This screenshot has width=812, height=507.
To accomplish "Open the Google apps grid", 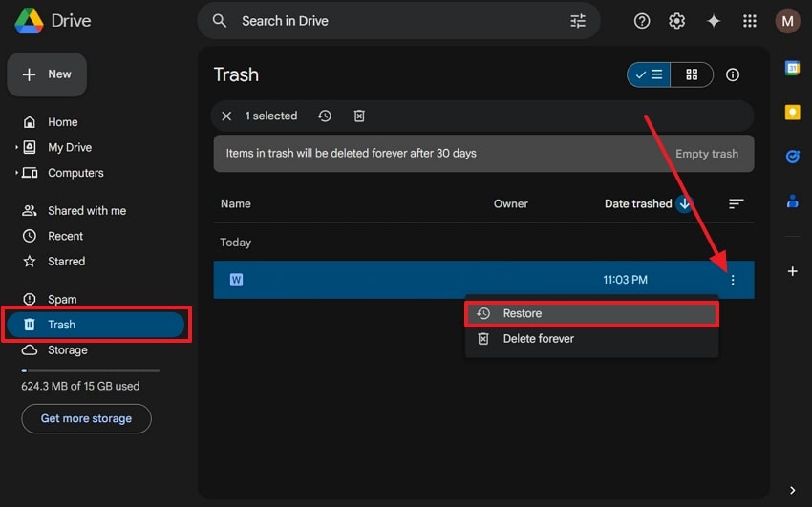I will [x=750, y=21].
